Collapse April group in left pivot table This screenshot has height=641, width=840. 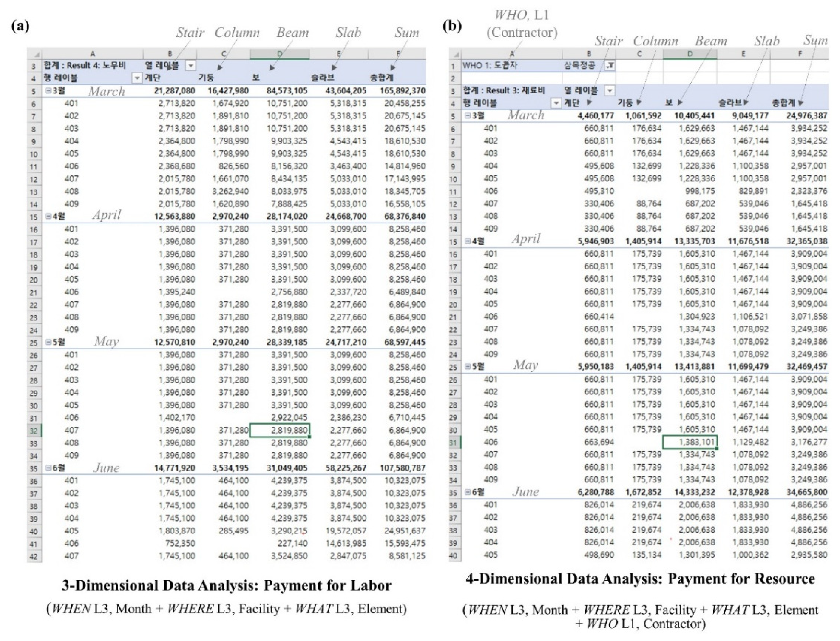(49, 216)
